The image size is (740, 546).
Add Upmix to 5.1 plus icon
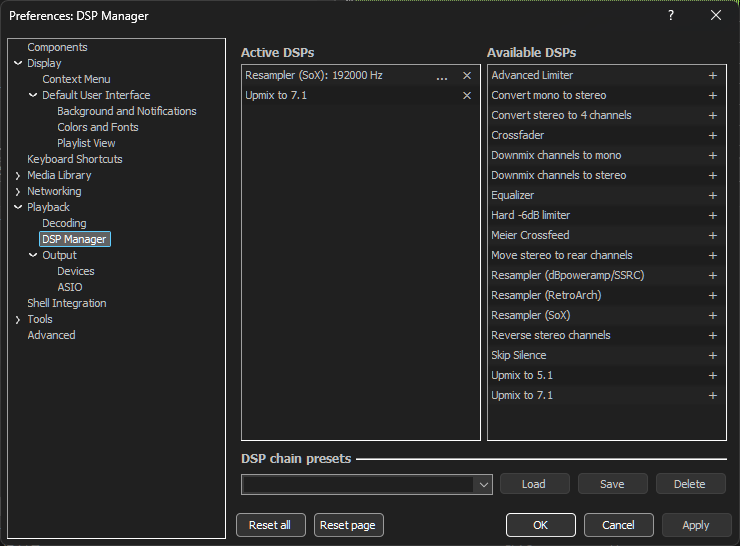click(713, 376)
